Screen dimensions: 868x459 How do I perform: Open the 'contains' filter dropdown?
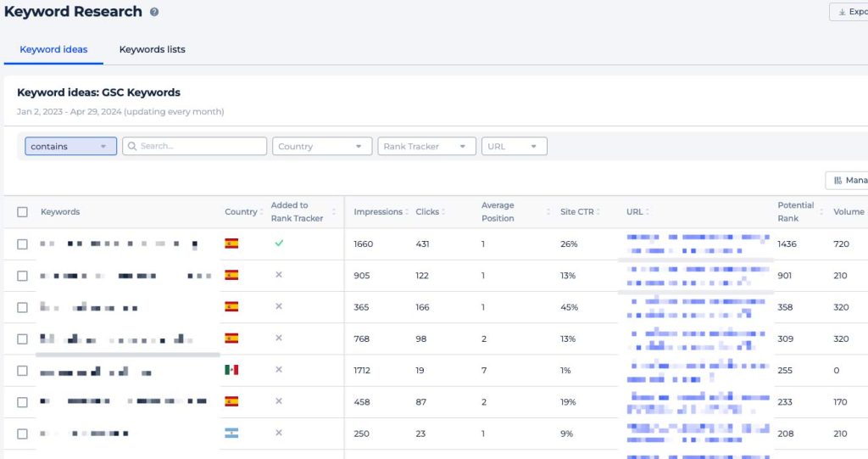[x=70, y=146]
